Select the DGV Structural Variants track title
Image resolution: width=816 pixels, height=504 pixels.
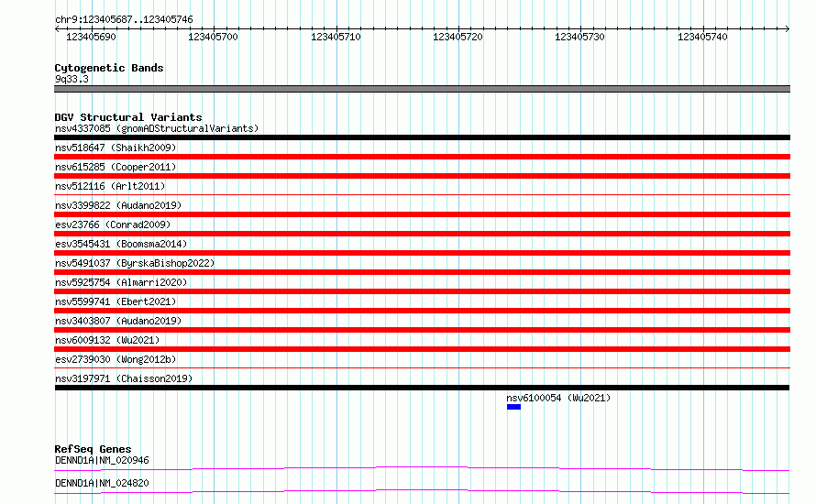pyautogui.click(x=128, y=117)
